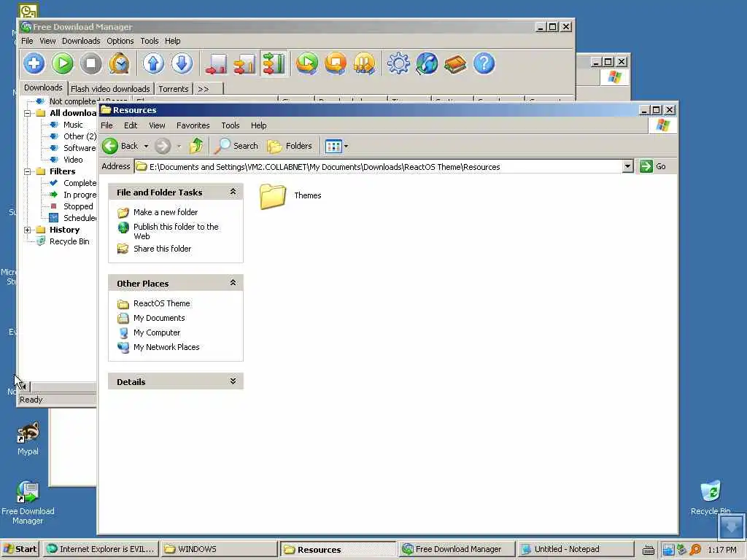Go back in Resources explorer window
Image resolution: width=747 pixels, height=560 pixels.
120,146
